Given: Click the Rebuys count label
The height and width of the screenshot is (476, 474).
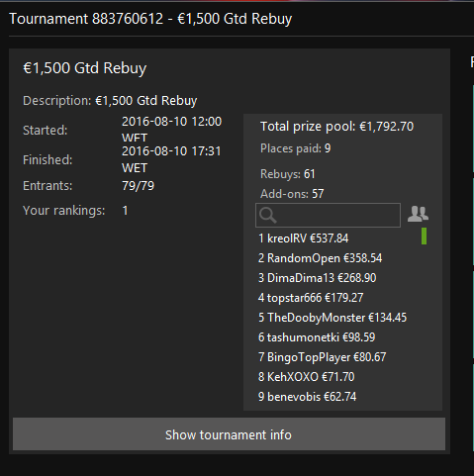Looking at the screenshot, I should pyautogui.click(x=288, y=174).
